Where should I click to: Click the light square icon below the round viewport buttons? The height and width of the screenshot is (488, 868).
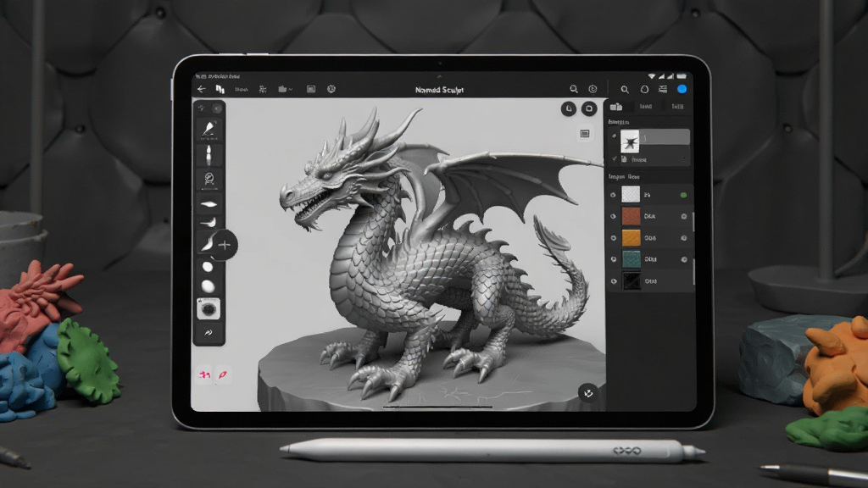(585, 133)
